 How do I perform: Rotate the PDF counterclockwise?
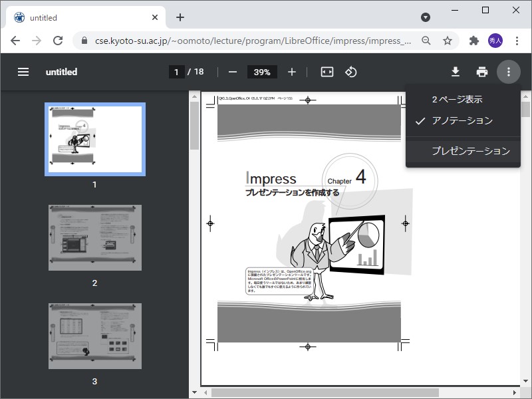point(352,71)
